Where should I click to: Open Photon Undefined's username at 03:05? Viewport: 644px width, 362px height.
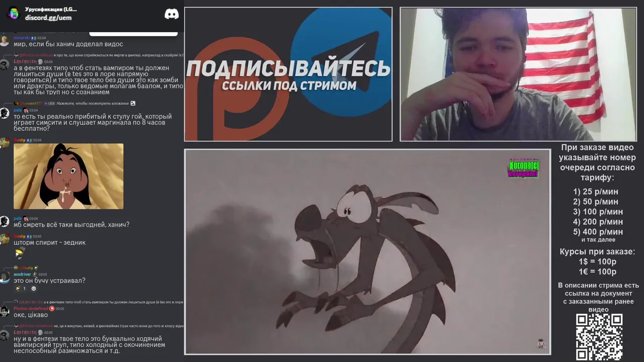pos(31,308)
